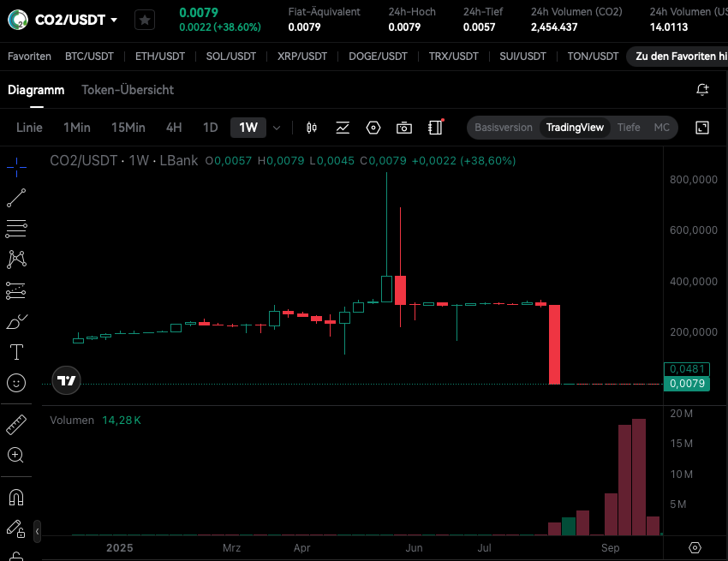Activate the zoom in tool
The image size is (728, 561).
point(15,455)
